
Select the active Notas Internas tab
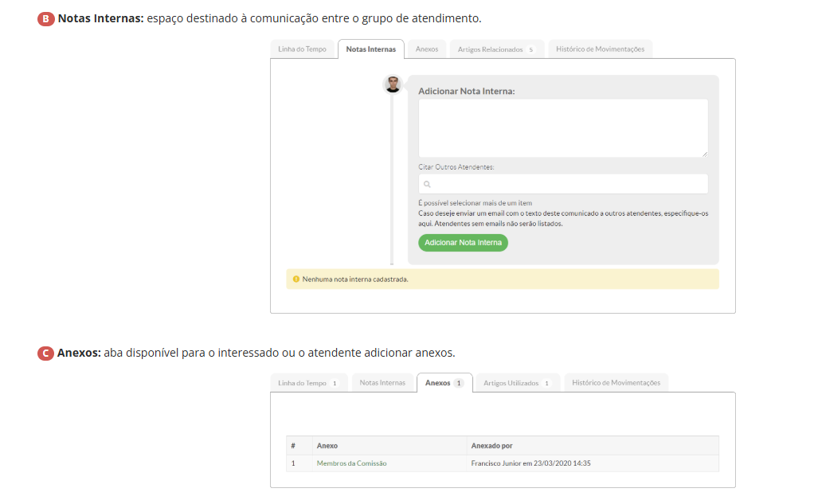pos(370,49)
